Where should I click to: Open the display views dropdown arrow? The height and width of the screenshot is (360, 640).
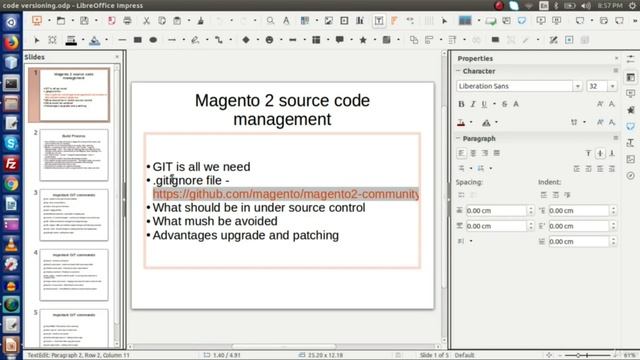(x=479, y=20)
